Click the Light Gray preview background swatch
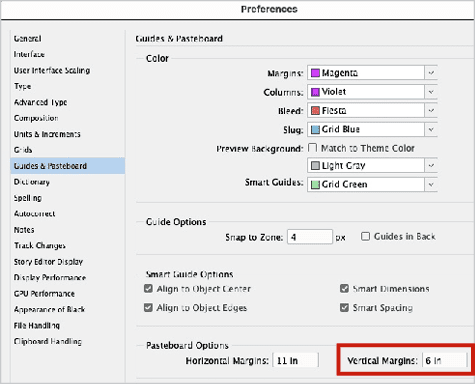Viewport: 475px width, 384px height. point(315,165)
